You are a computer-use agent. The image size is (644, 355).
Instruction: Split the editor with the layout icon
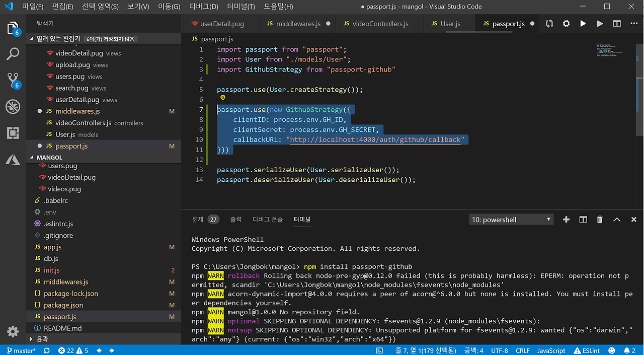coord(617,24)
